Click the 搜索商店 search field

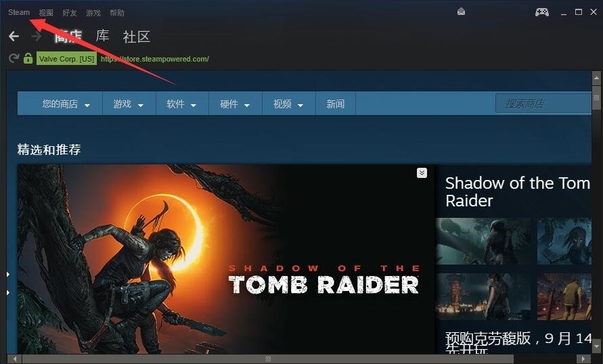(x=543, y=104)
